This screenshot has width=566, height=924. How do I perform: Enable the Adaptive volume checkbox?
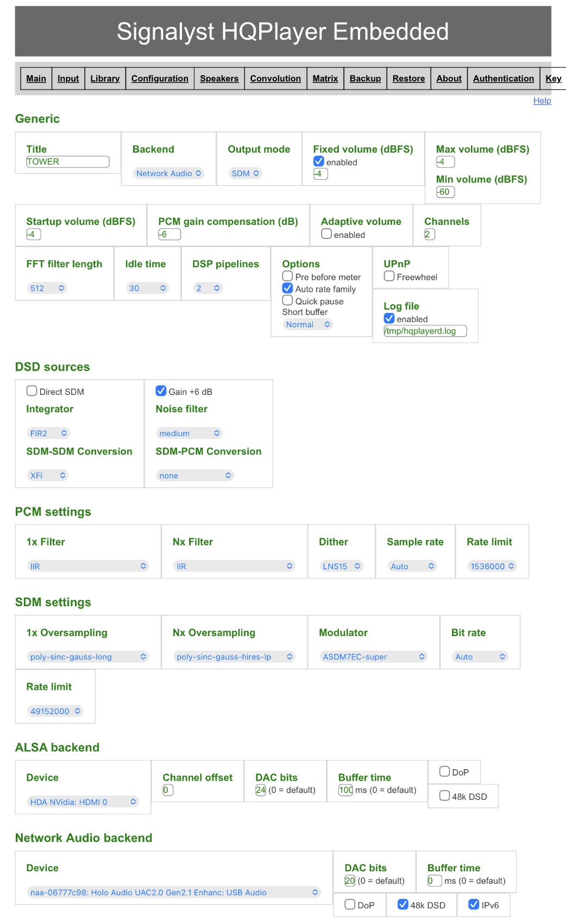point(326,234)
